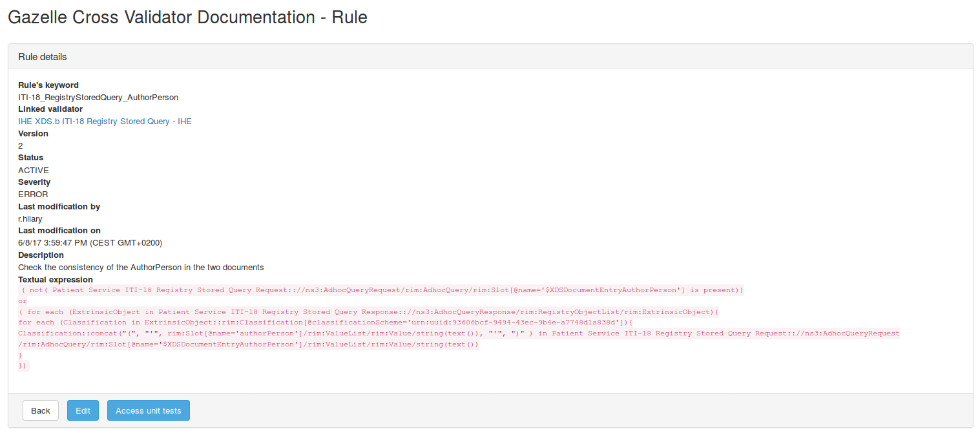Screen dimensions: 980x433
Task: Open Access unit tests
Action: (149, 410)
